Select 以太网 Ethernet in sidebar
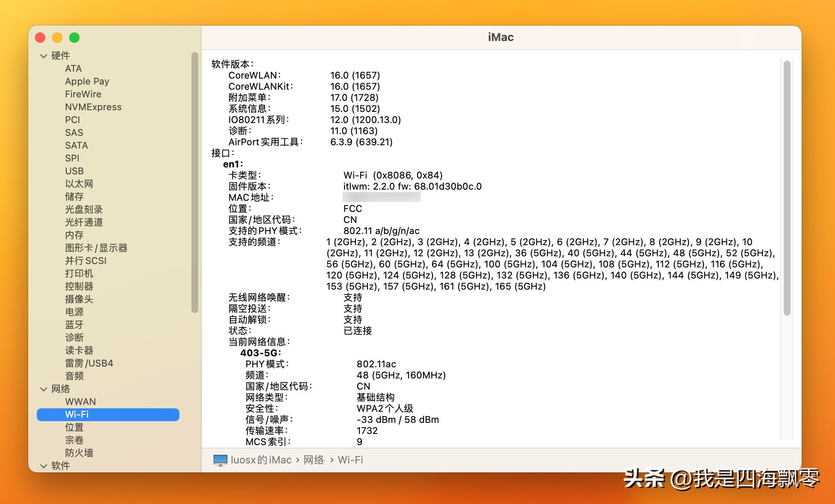The width and height of the screenshot is (835, 504). tap(79, 184)
